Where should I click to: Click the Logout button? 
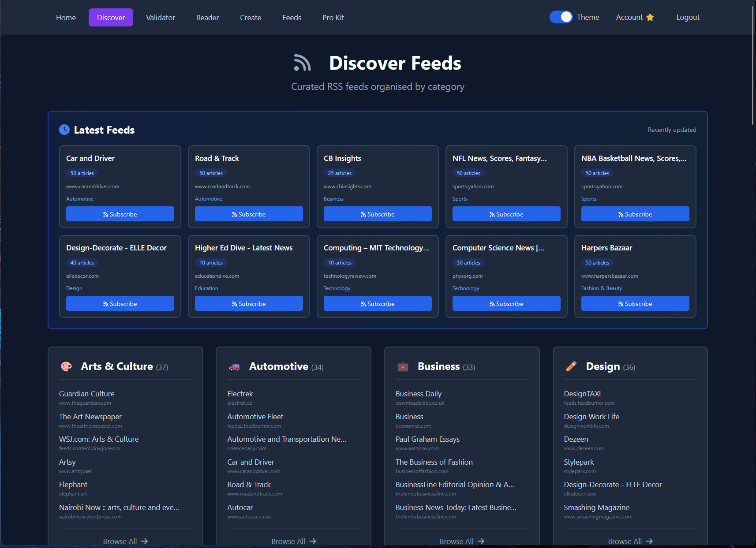coord(688,17)
